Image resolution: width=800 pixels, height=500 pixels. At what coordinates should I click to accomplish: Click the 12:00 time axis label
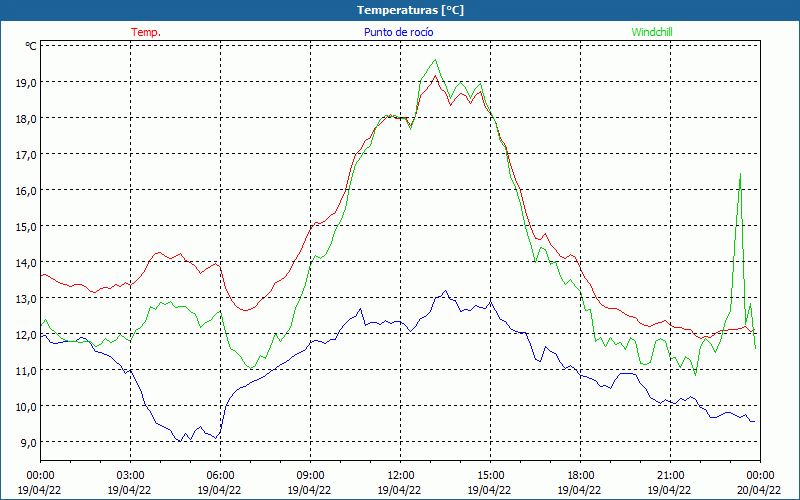point(401,476)
